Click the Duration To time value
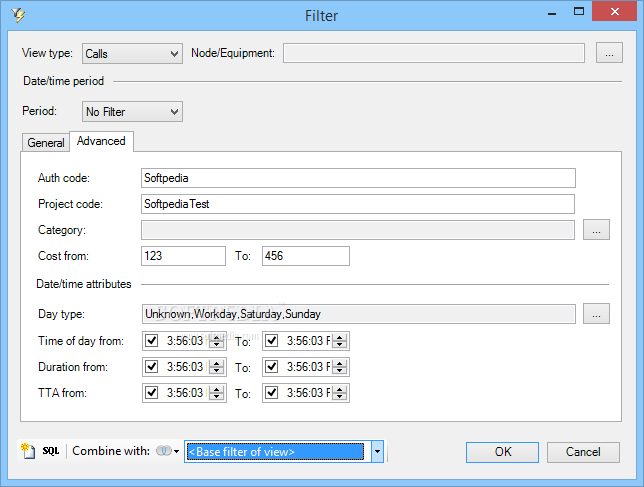This screenshot has width=644, height=487. coord(308,367)
